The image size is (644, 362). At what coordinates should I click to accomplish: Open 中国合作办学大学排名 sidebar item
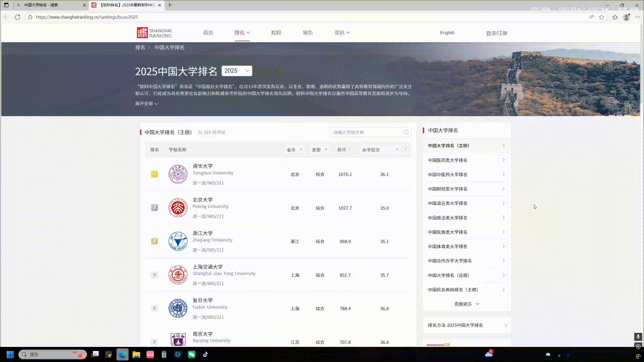pyautogui.click(x=466, y=261)
